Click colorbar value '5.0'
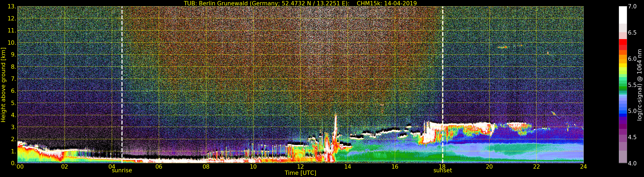 pyautogui.click(x=632, y=111)
